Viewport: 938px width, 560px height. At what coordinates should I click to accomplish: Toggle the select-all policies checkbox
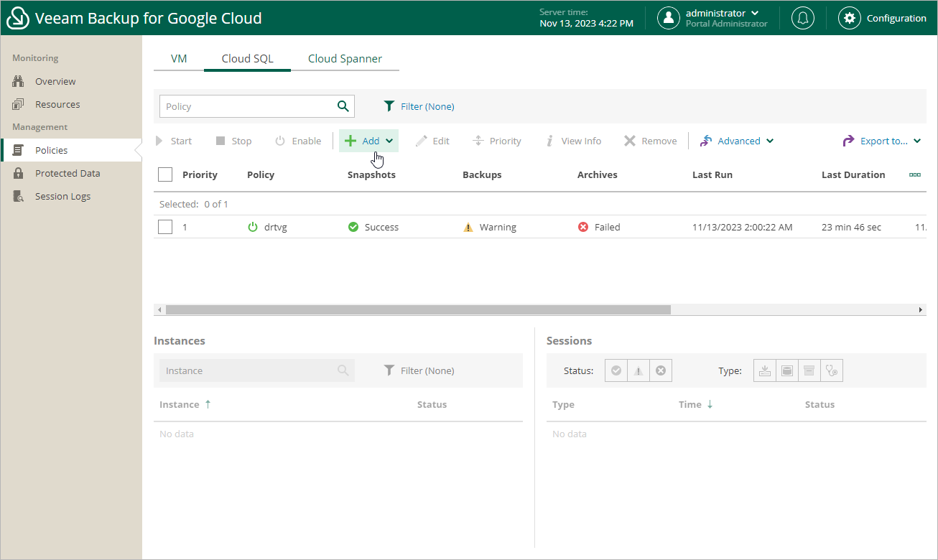coord(165,174)
